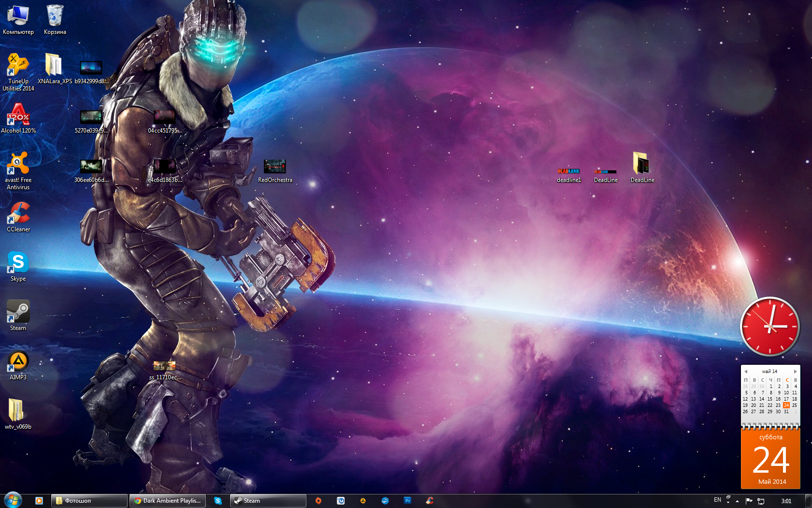Select the 306ee60b6d image file
812x508 pixels.
[x=91, y=171]
